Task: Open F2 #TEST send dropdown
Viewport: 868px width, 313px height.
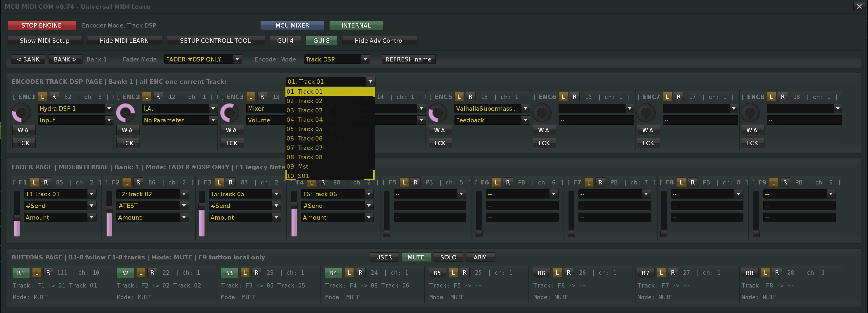Action: 153,206
